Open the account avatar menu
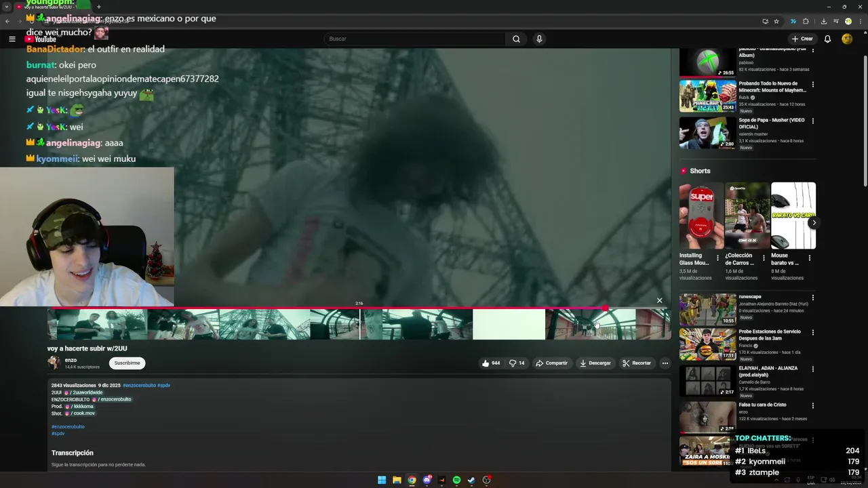This screenshot has height=488, width=868. click(847, 39)
